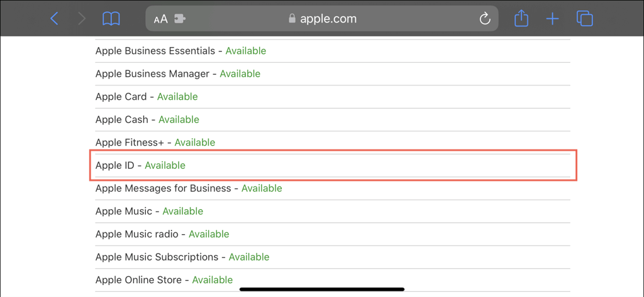Image resolution: width=644 pixels, height=297 pixels.
Task: Tap the Apple Online Store status
Action: [164, 280]
